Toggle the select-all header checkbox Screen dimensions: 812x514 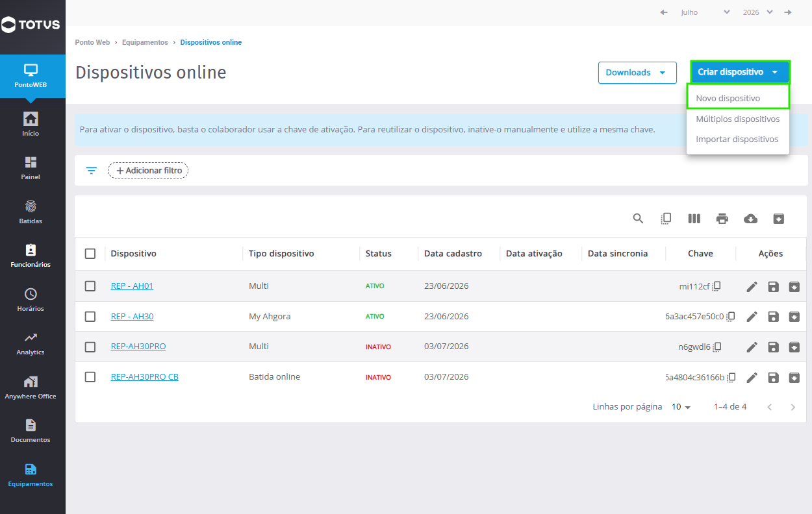(90, 254)
